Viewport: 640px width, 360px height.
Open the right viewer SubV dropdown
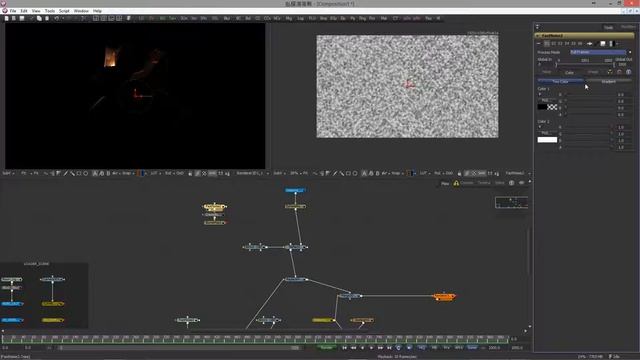point(279,173)
